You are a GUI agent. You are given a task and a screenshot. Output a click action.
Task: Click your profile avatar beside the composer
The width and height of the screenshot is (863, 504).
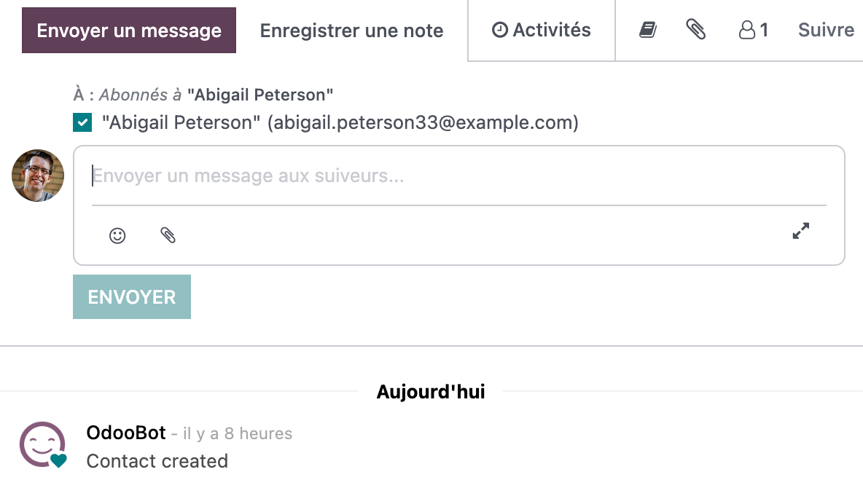click(x=37, y=176)
